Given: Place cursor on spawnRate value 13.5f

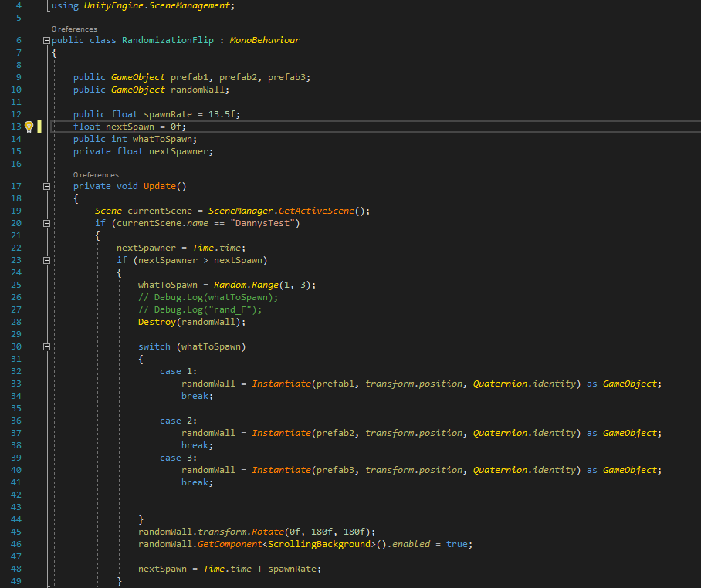Looking at the screenshot, I should pos(222,114).
